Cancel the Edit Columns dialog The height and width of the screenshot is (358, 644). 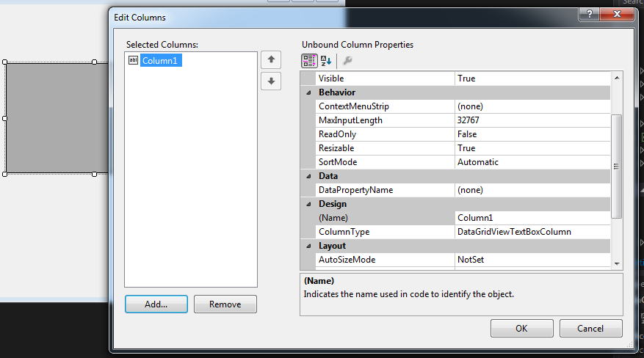point(590,329)
